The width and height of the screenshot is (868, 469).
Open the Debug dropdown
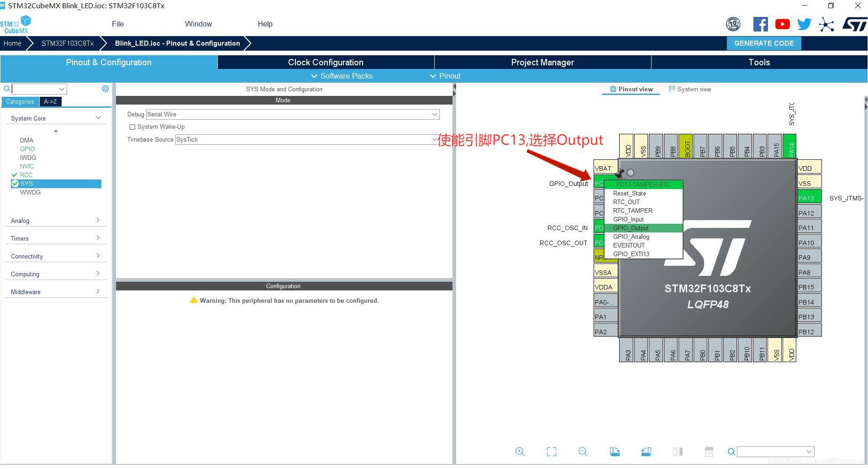(293, 114)
